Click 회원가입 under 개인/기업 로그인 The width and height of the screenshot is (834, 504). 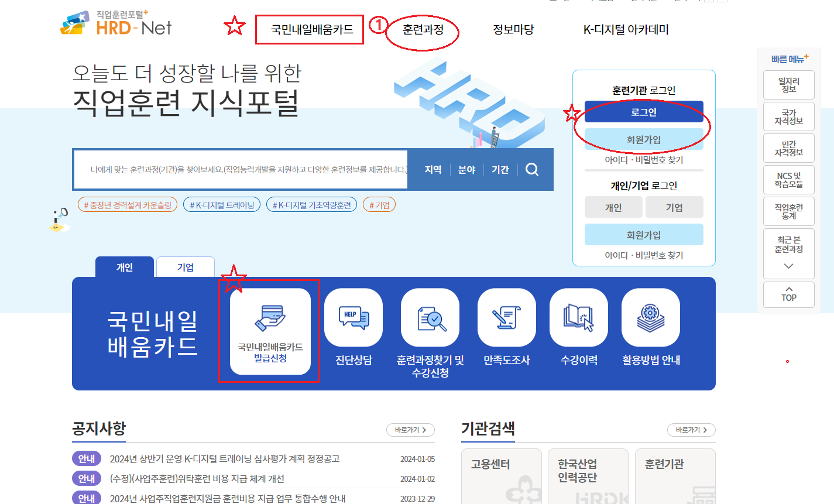coord(644,235)
